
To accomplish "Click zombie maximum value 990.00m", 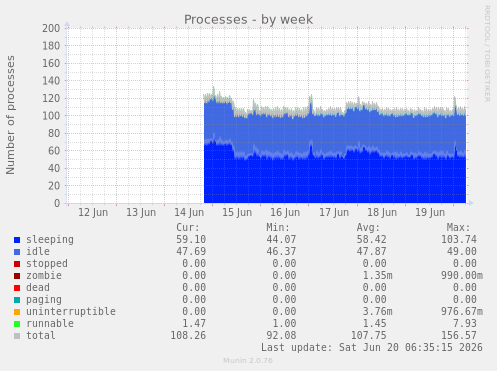I will 462,275.
